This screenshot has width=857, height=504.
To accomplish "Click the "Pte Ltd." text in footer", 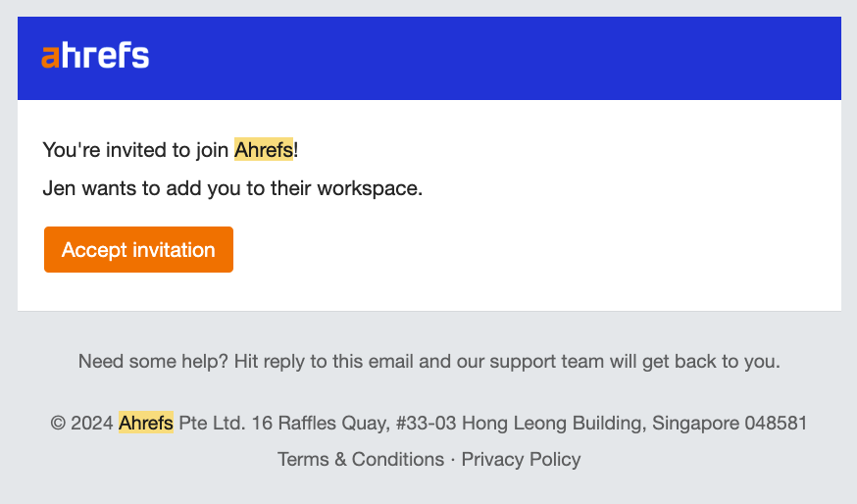I will point(212,424).
